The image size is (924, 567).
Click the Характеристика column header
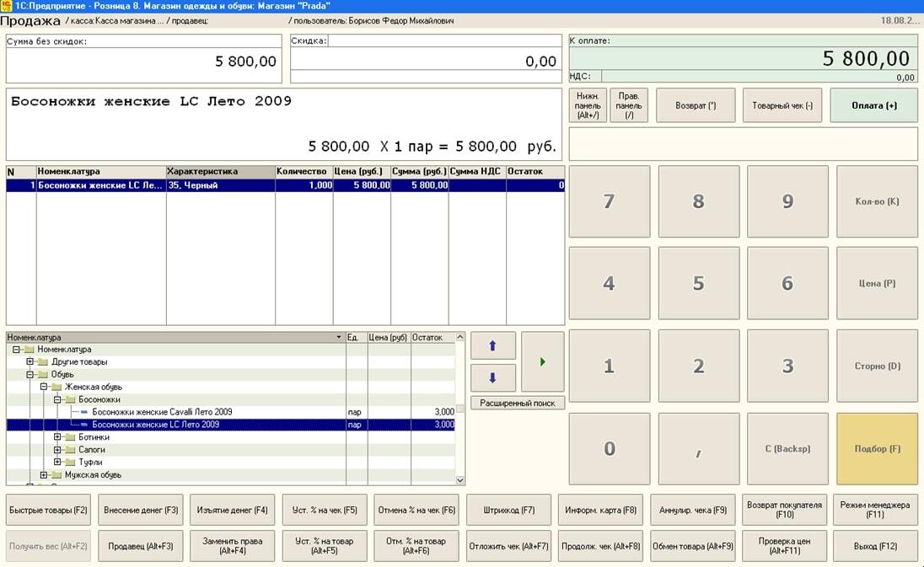220,172
